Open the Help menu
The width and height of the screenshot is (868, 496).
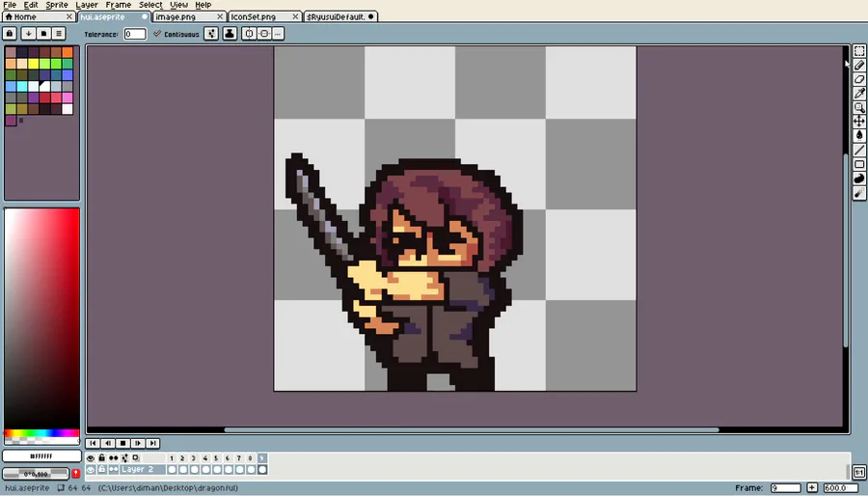coord(203,5)
